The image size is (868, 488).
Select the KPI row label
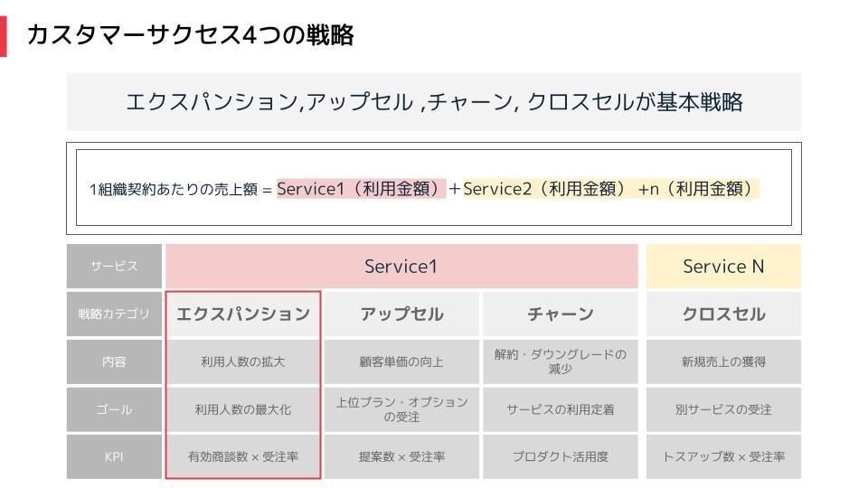pyautogui.click(x=114, y=457)
